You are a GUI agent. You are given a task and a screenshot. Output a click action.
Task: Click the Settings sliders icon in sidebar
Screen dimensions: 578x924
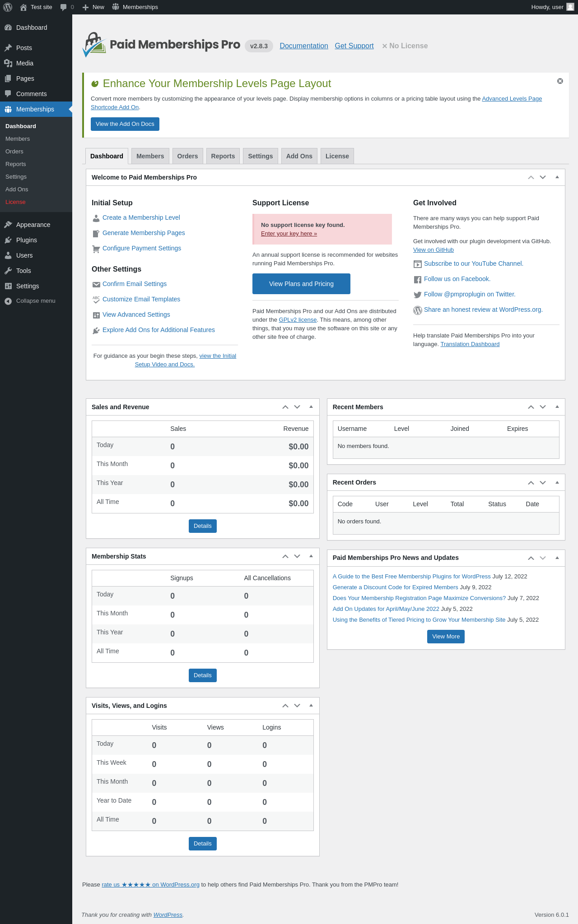click(x=8, y=286)
